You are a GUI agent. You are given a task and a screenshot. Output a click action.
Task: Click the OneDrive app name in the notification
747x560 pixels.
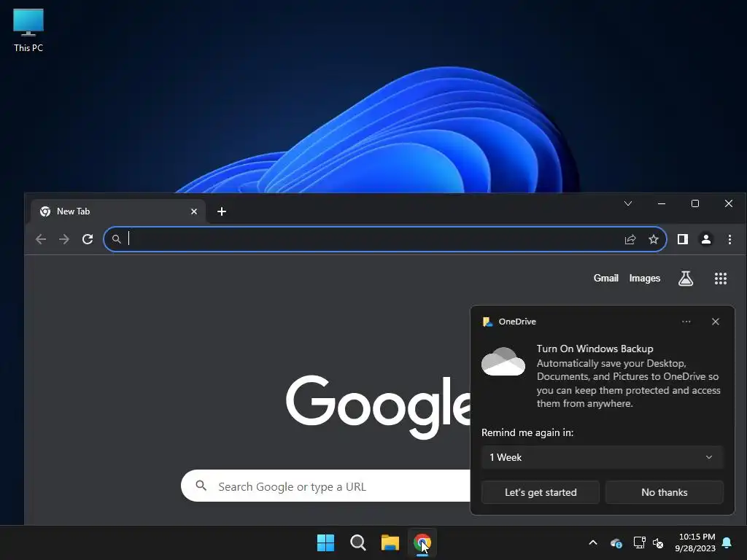(x=517, y=322)
